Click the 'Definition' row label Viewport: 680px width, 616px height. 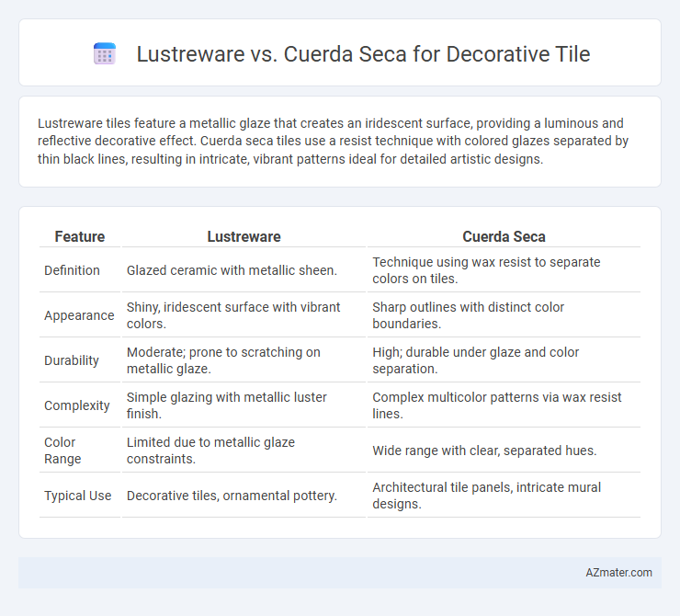tap(72, 270)
